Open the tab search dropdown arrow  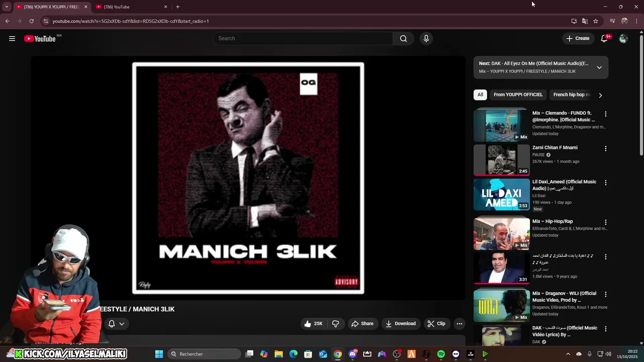coord(6,7)
